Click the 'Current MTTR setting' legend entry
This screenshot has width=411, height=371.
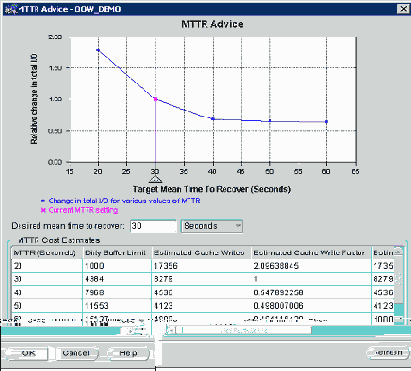[79, 210]
